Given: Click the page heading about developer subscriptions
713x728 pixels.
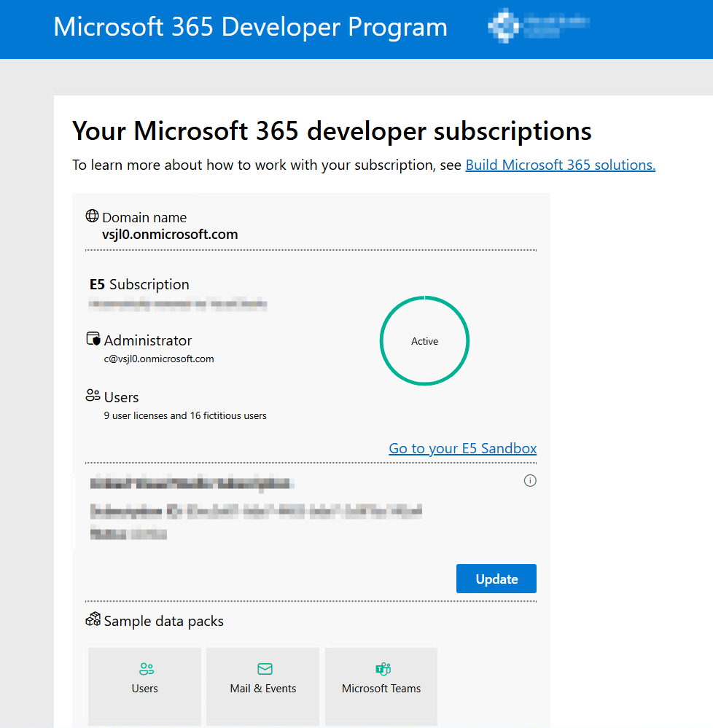Looking at the screenshot, I should tap(332, 130).
